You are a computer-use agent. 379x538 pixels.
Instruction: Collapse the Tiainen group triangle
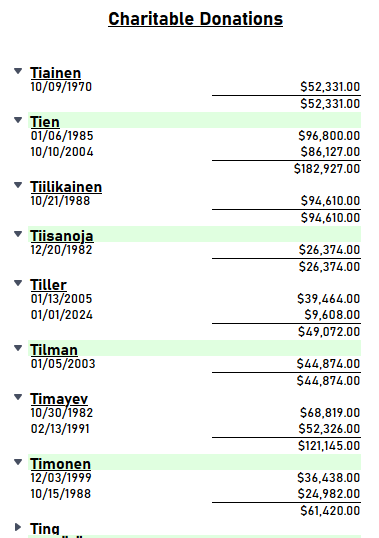(18, 71)
